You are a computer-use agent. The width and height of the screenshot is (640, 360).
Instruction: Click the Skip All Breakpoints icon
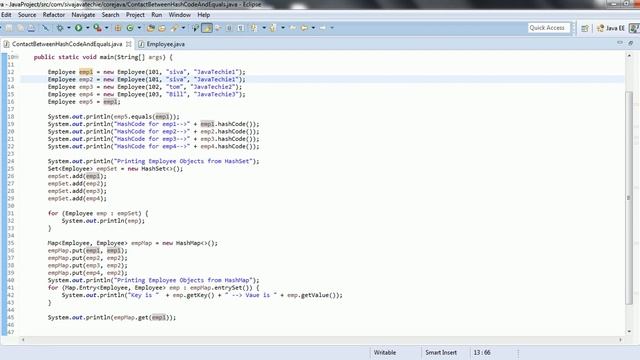point(45,28)
